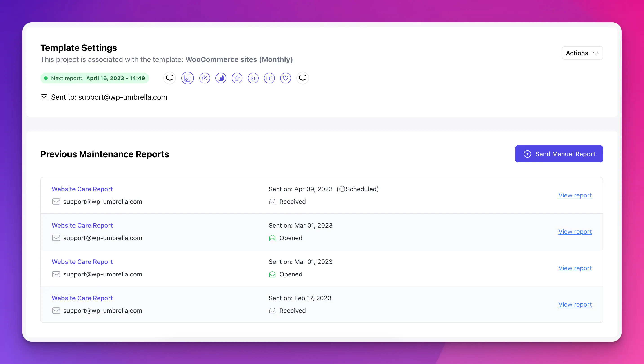
Task: Select the table list section icon
Action: tap(269, 78)
